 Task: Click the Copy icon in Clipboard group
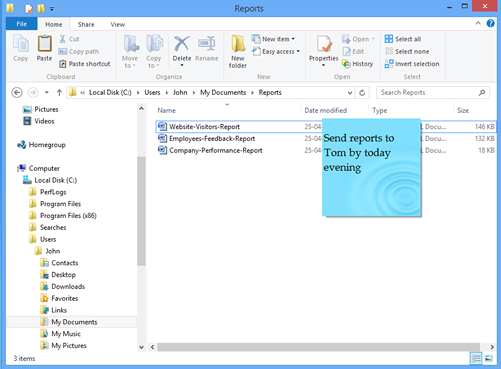21,44
